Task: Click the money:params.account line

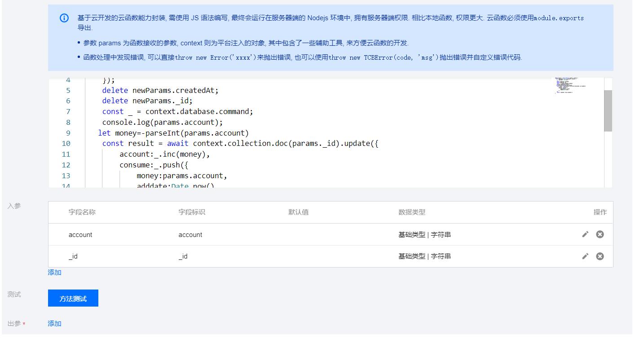Action: tap(182, 176)
